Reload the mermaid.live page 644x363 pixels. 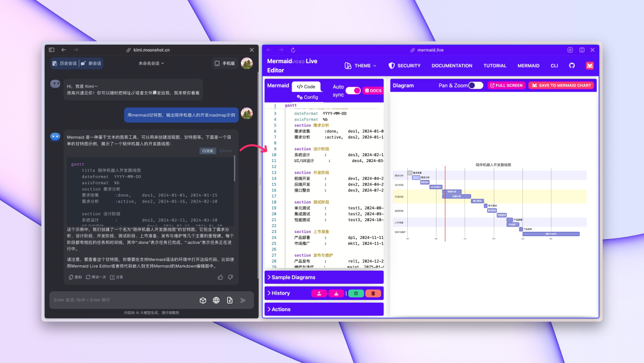point(293,50)
